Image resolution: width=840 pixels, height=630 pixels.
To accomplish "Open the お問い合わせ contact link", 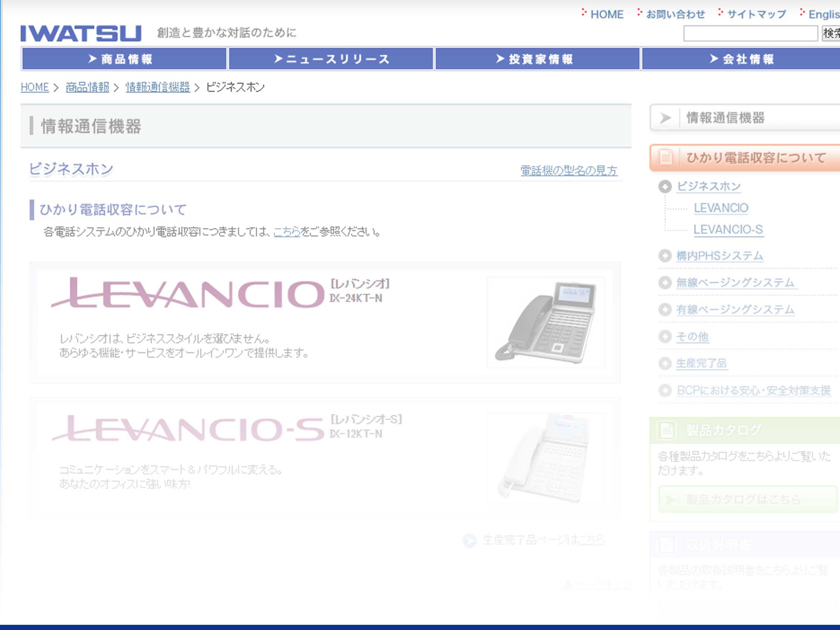I will click(x=675, y=14).
